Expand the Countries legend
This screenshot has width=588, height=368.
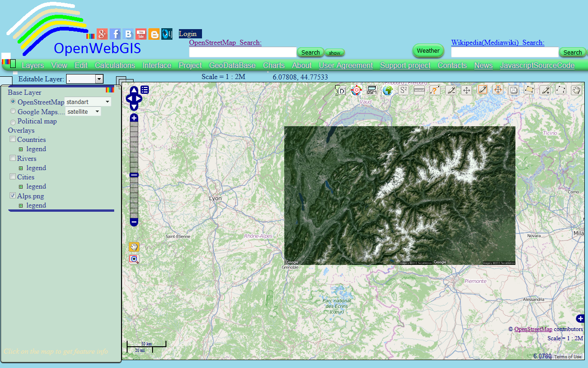[21, 149]
